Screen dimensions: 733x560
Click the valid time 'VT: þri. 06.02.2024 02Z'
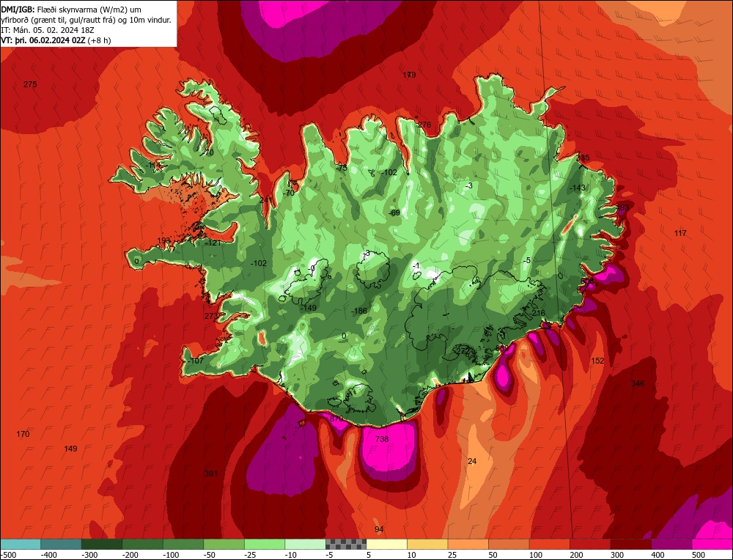point(43,40)
